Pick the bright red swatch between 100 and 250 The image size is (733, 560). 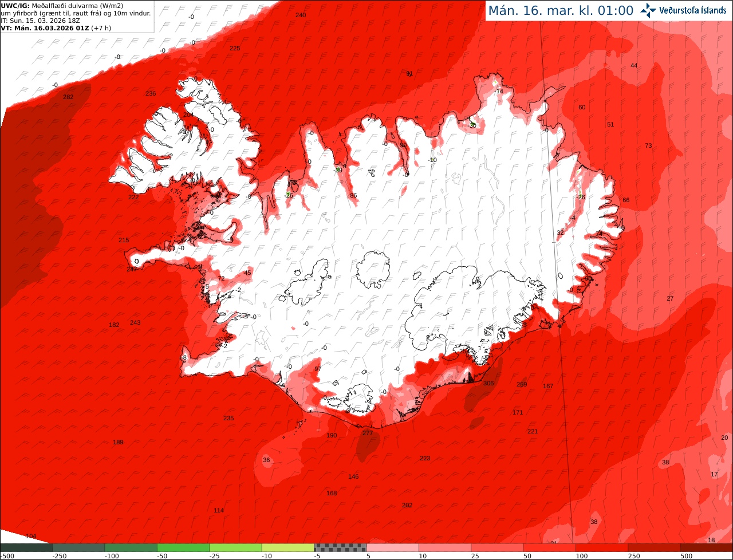601,547
